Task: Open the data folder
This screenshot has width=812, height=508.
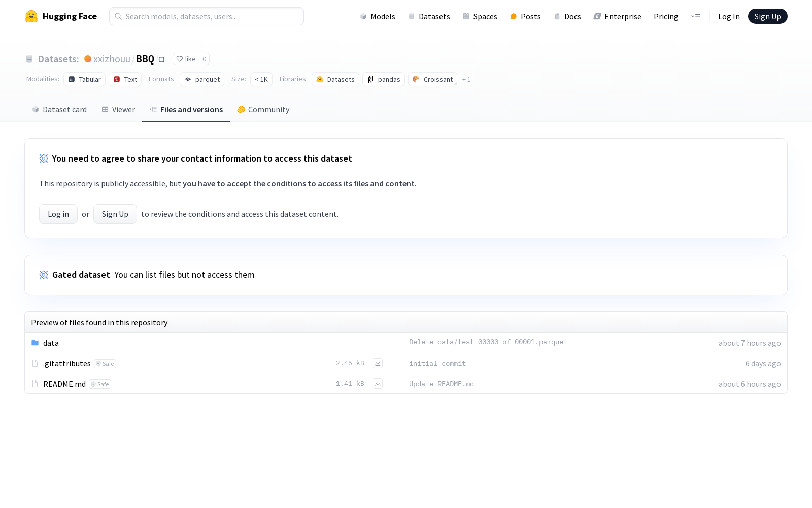Action: [51, 343]
